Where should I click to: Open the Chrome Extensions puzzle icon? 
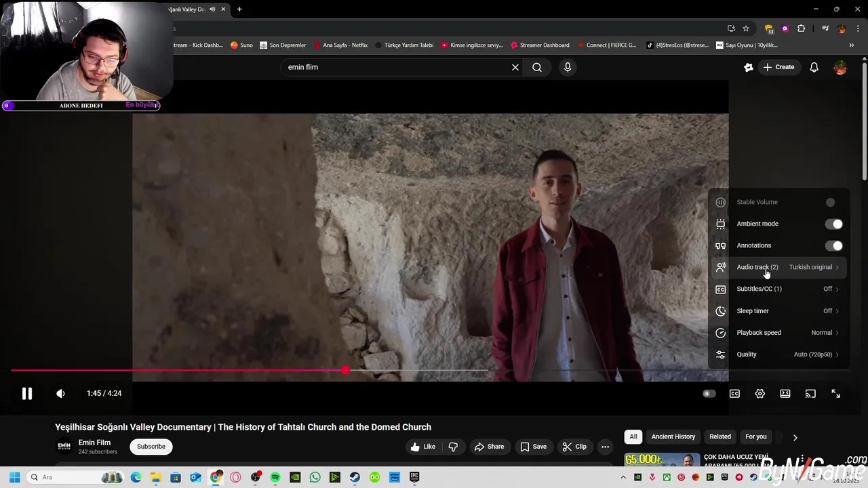pos(802,28)
